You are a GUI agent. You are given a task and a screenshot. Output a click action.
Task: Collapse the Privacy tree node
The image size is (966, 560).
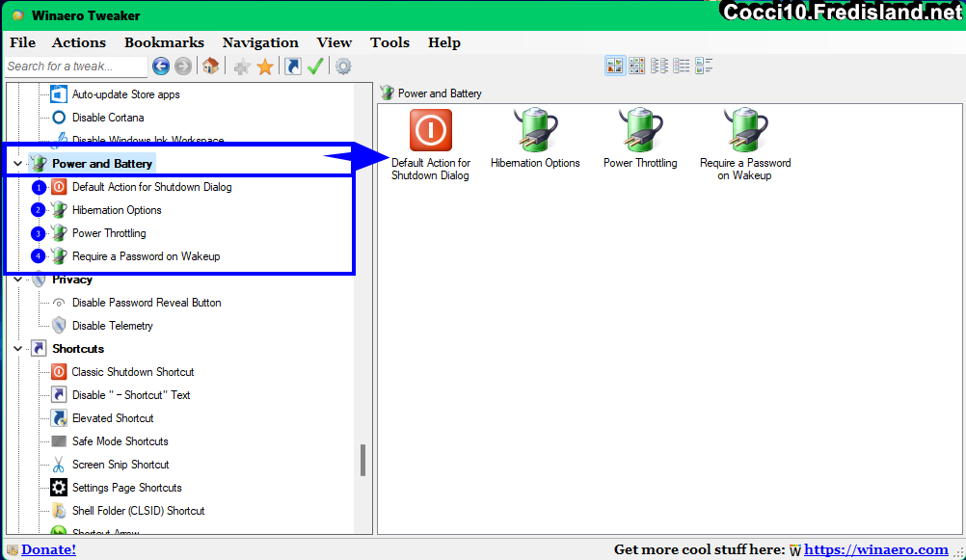(18, 280)
